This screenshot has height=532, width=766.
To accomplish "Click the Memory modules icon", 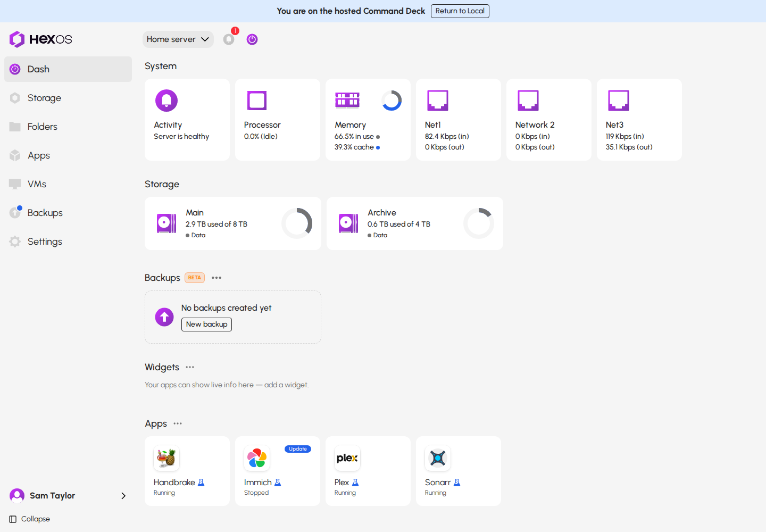I will coord(347,100).
